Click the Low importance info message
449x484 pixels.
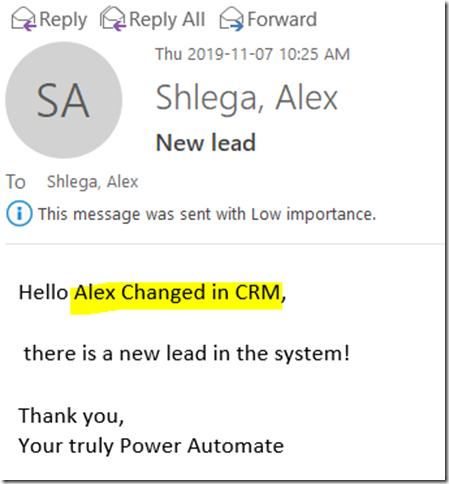207,214
